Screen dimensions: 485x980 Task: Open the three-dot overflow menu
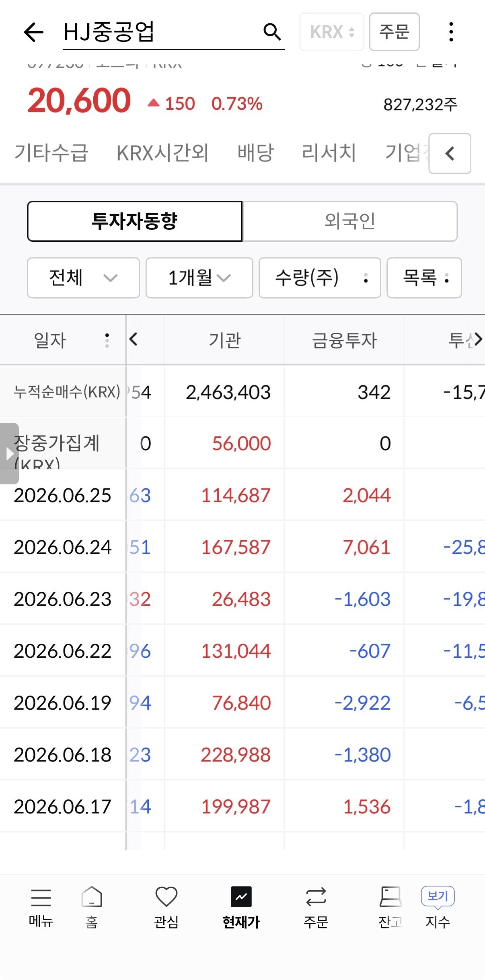[x=451, y=32]
